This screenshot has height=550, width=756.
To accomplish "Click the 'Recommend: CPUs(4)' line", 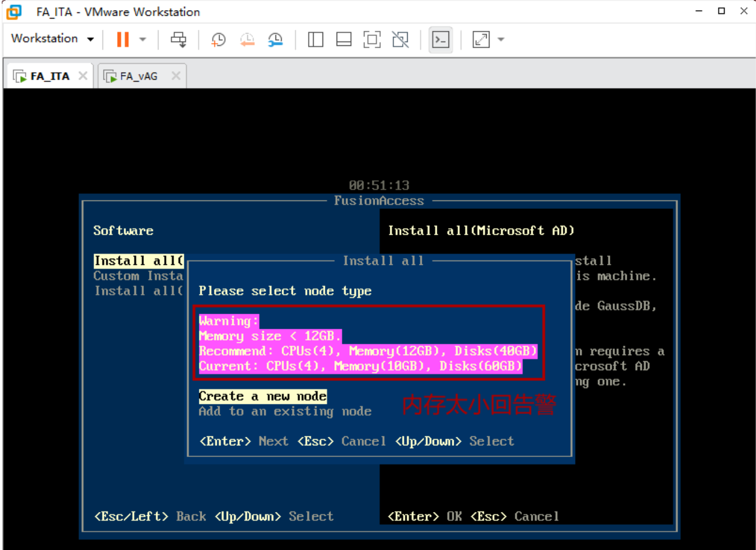I will [x=368, y=351].
